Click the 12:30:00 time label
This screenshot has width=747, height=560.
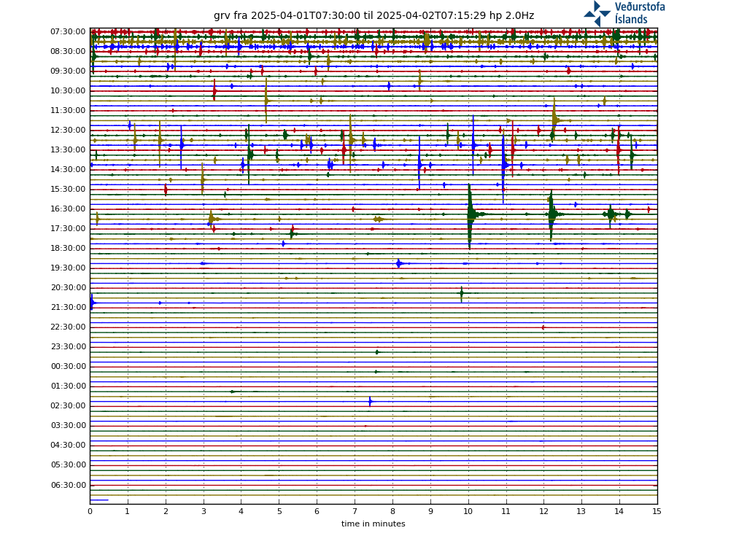tap(68, 130)
